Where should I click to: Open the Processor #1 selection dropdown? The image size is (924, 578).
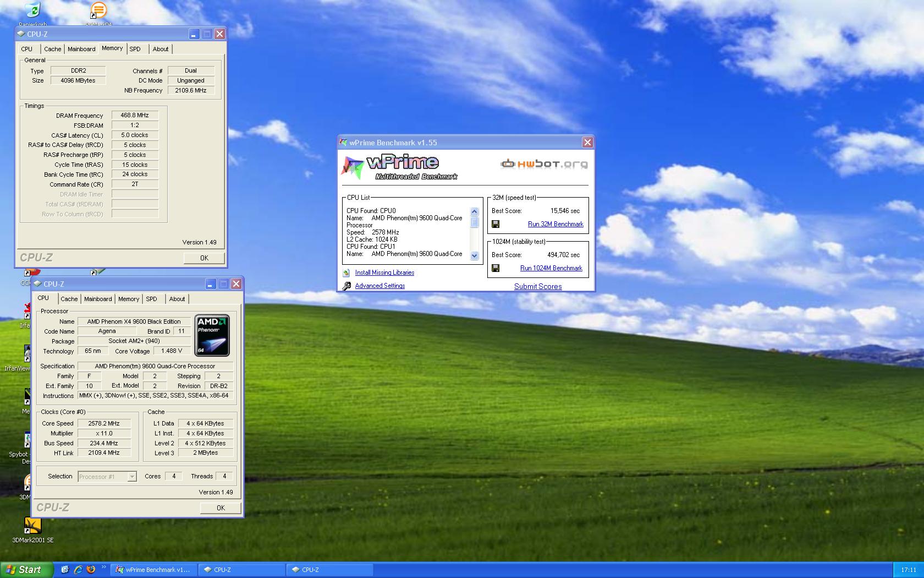[107, 477]
